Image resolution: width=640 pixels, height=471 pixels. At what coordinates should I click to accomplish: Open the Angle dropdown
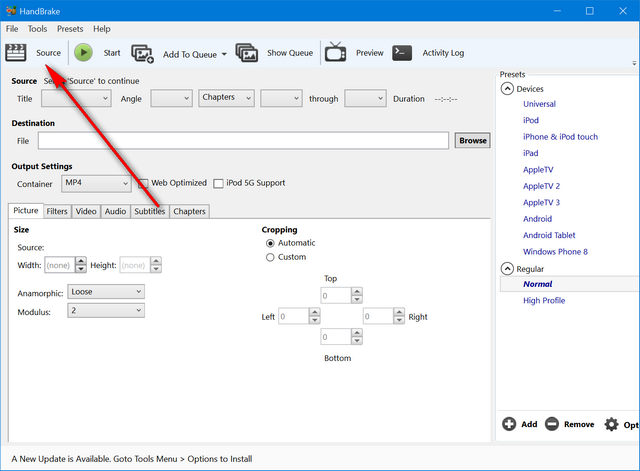pos(171,98)
